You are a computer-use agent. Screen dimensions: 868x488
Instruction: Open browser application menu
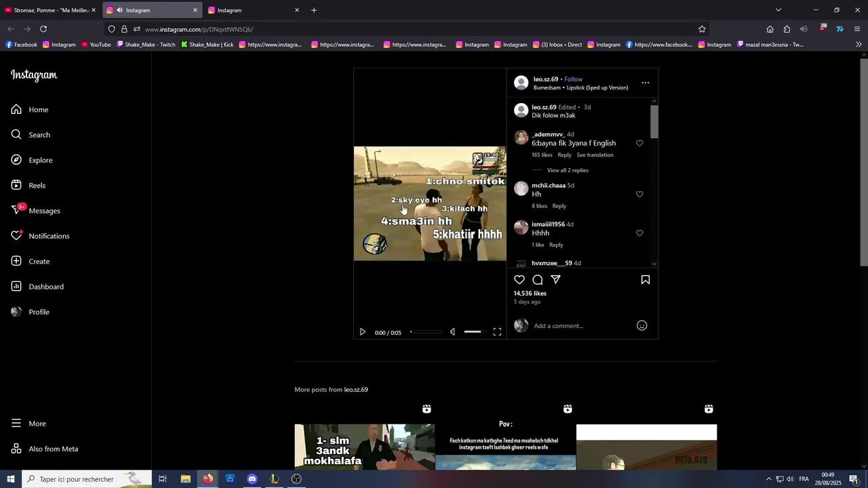click(857, 29)
